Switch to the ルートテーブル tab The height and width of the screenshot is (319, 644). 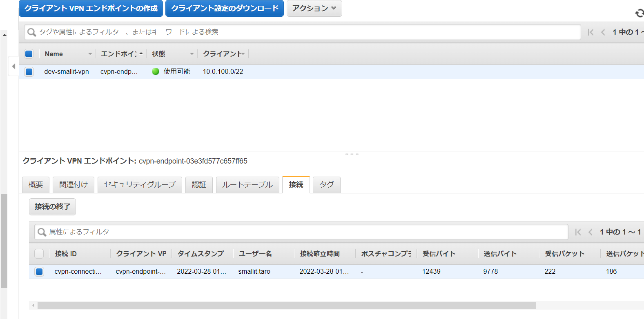pos(247,185)
